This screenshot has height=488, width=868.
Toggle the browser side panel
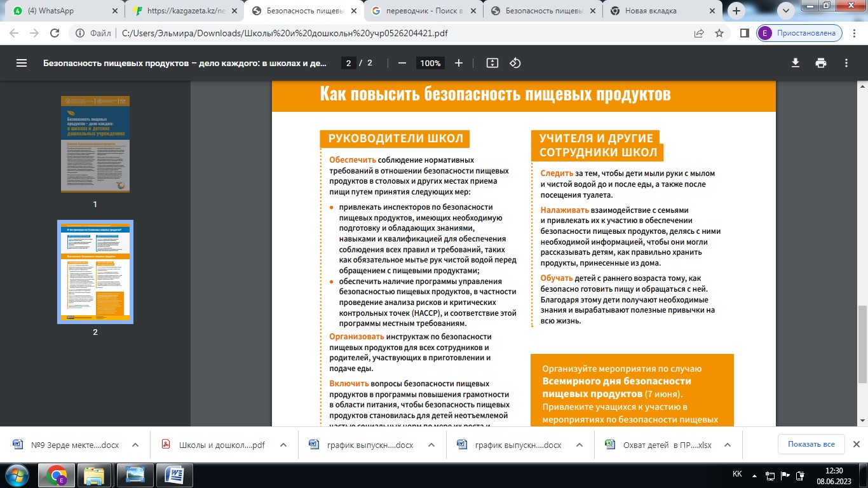[745, 34]
